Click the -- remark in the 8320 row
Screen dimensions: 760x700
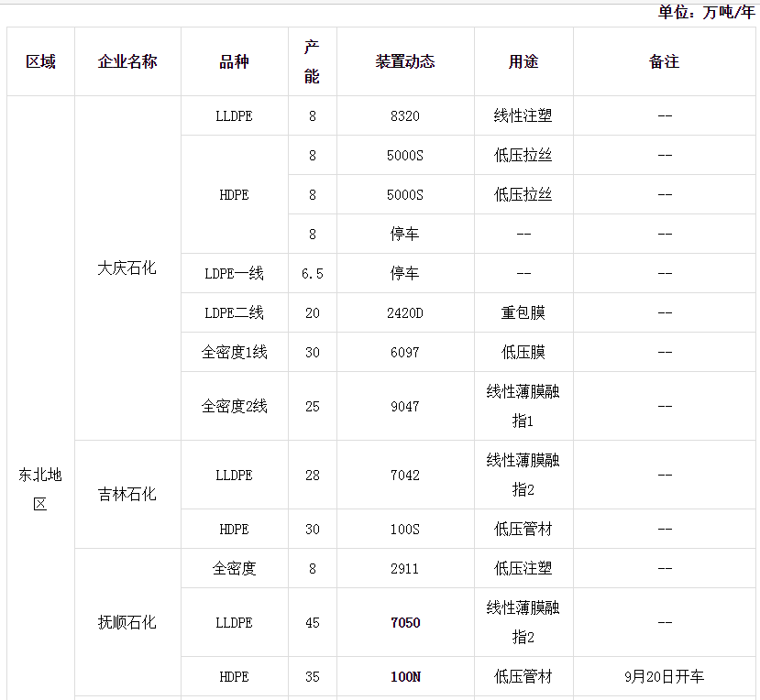click(665, 115)
